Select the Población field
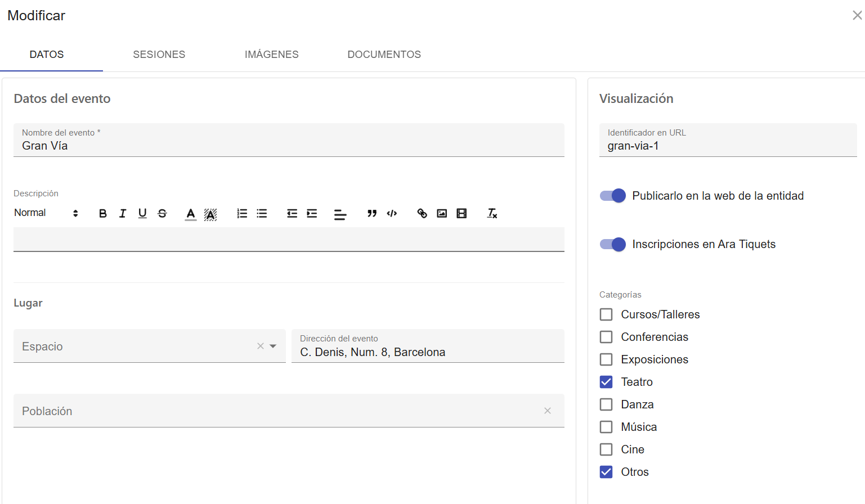The image size is (865, 504). (289, 411)
